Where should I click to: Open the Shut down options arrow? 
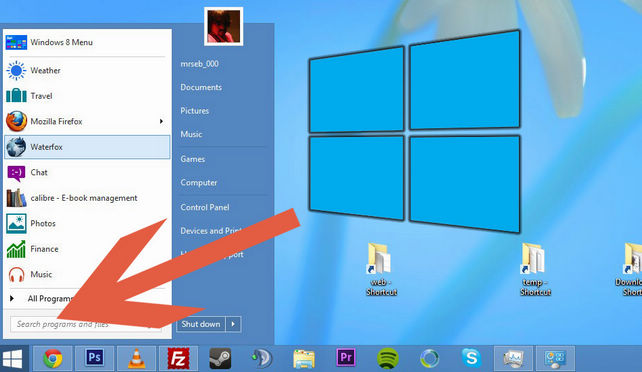tap(233, 324)
